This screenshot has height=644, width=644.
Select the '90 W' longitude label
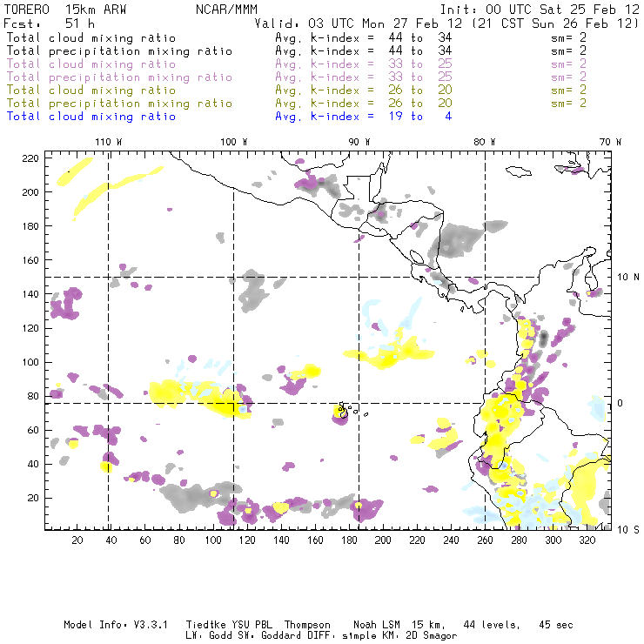coord(359,142)
